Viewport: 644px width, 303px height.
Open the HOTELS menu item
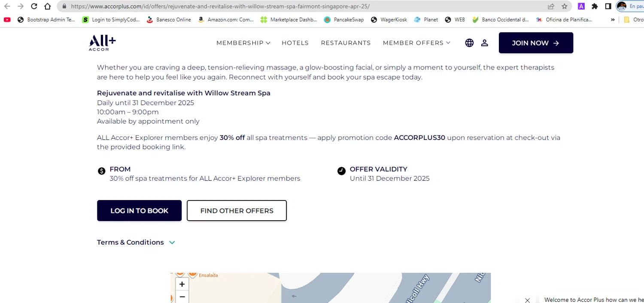pos(295,43)
